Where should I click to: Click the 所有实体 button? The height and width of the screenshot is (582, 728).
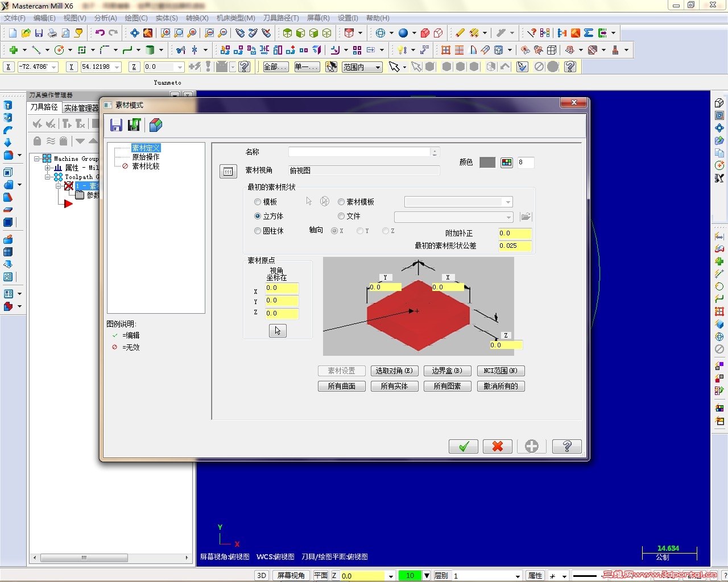pos(394,386)
